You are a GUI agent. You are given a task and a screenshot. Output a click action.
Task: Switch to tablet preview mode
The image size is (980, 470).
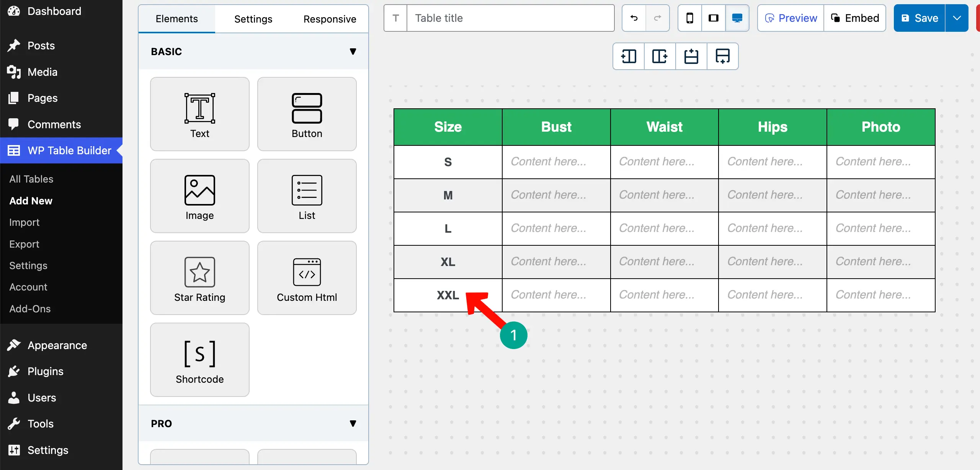click(713, 18)
